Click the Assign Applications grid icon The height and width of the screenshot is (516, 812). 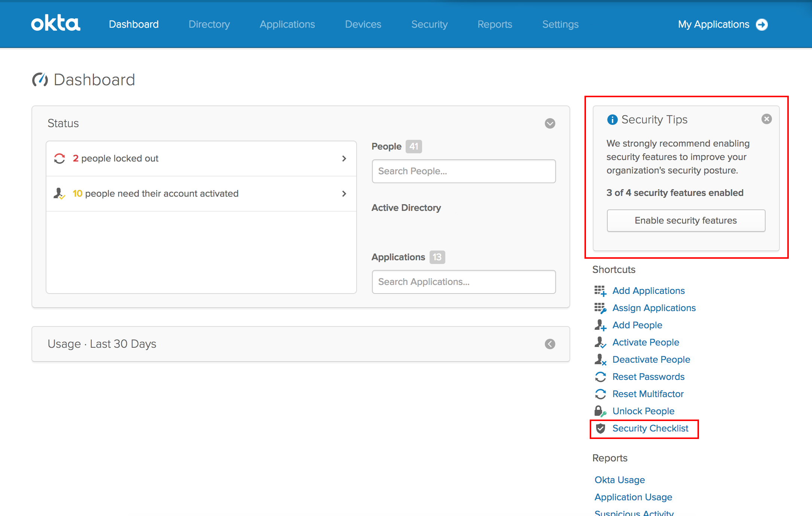click(x=600, y=308)
